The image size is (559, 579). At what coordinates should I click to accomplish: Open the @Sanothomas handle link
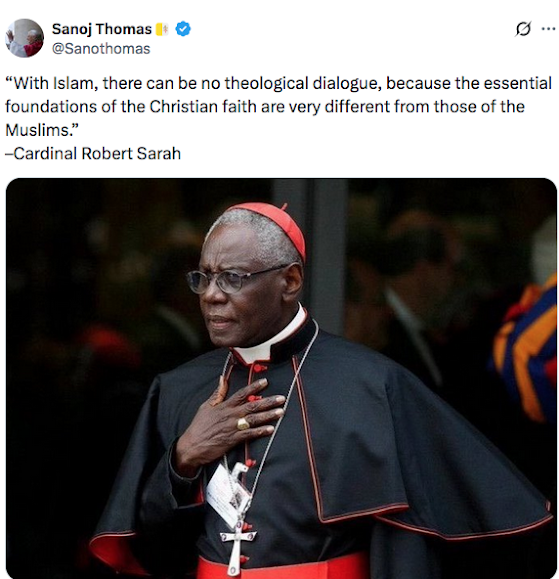coord(101,49)
